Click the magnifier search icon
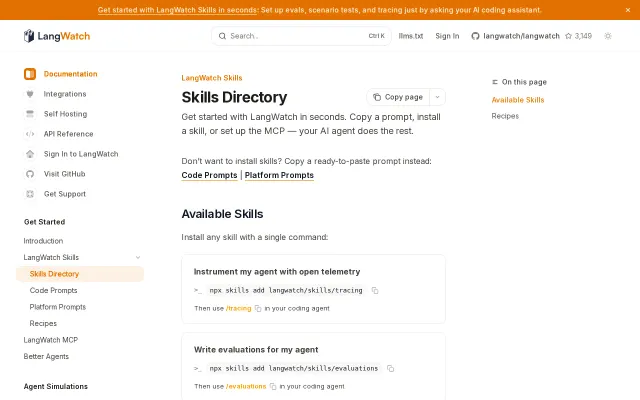 (x=222, y=36)
